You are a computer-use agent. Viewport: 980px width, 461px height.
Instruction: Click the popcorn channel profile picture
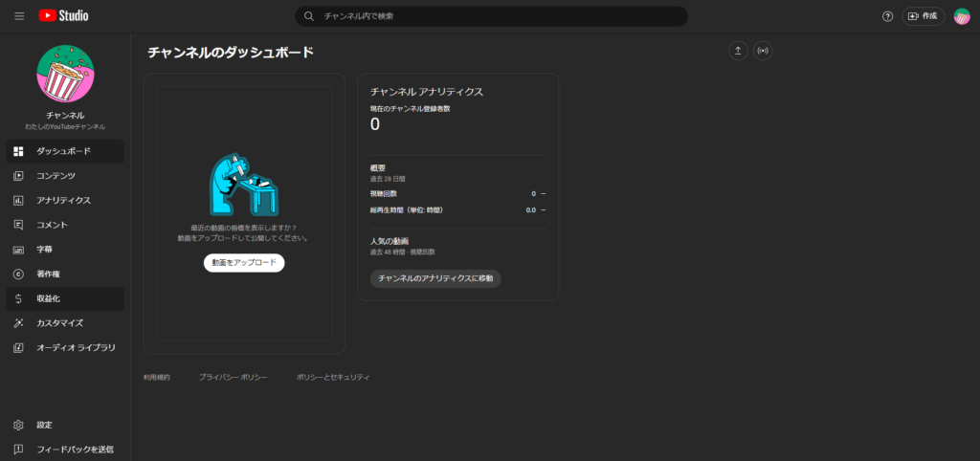[x=65, y=74]
